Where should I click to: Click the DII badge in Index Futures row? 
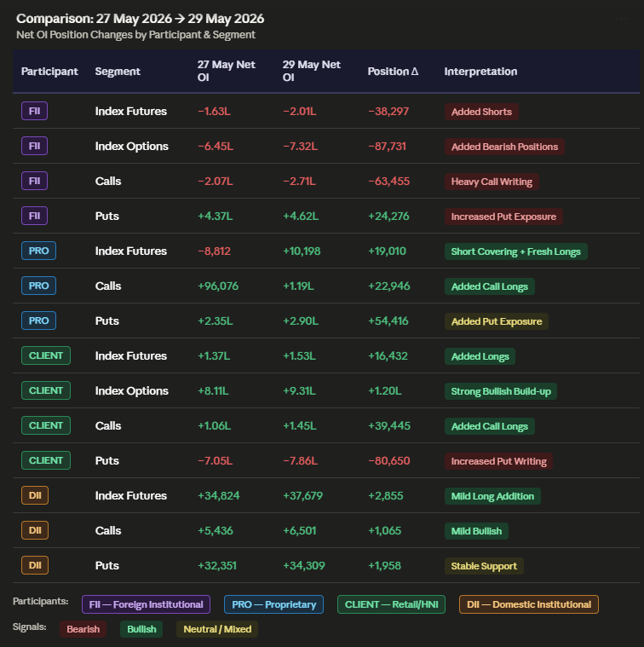(35, 495)
